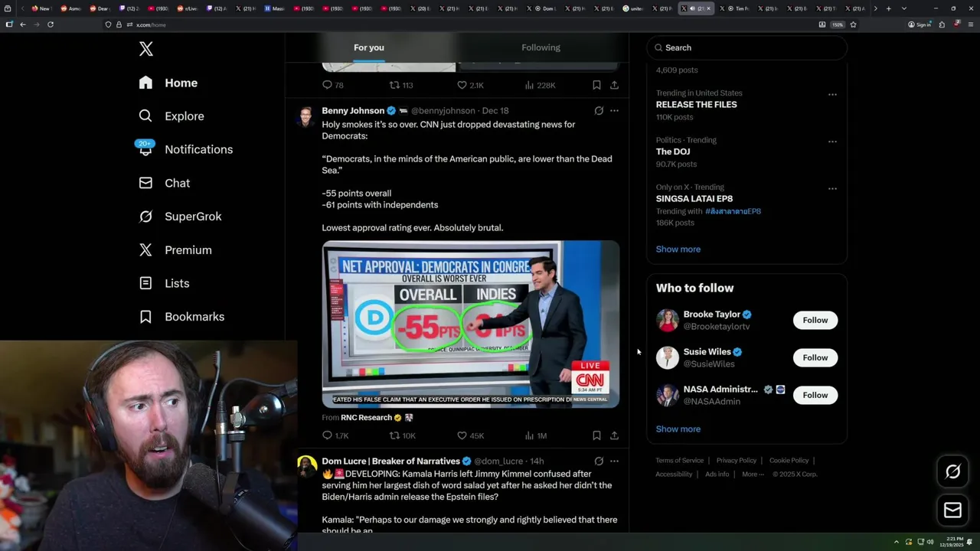
Task: Repost Benny Johnson post (10K)
Action: pyautogui.click(x=402, y=435)
